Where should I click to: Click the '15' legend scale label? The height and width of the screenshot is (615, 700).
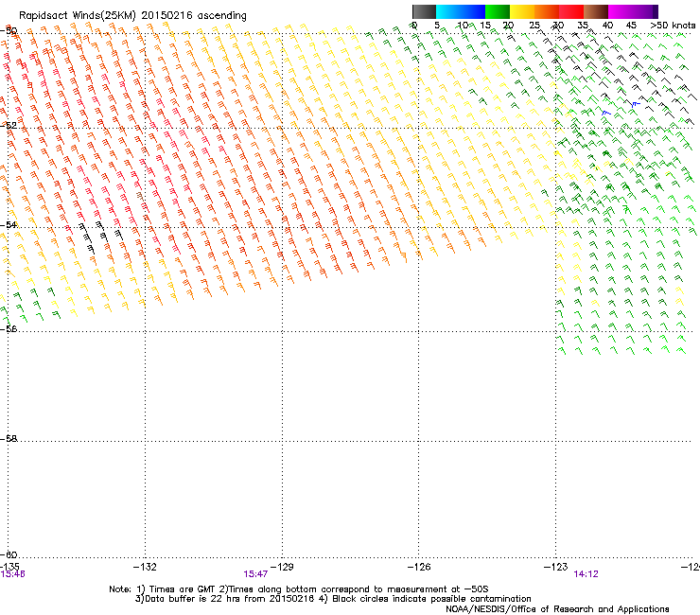pos(485,26)
